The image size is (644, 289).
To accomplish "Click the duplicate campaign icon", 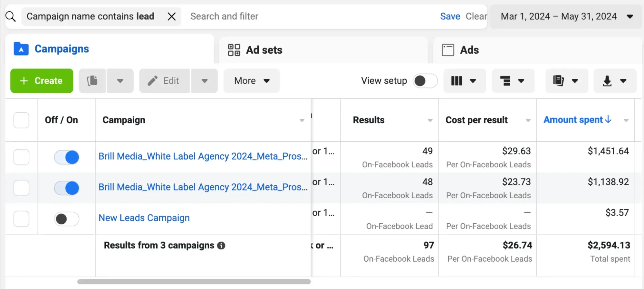I will click(92, 81).
